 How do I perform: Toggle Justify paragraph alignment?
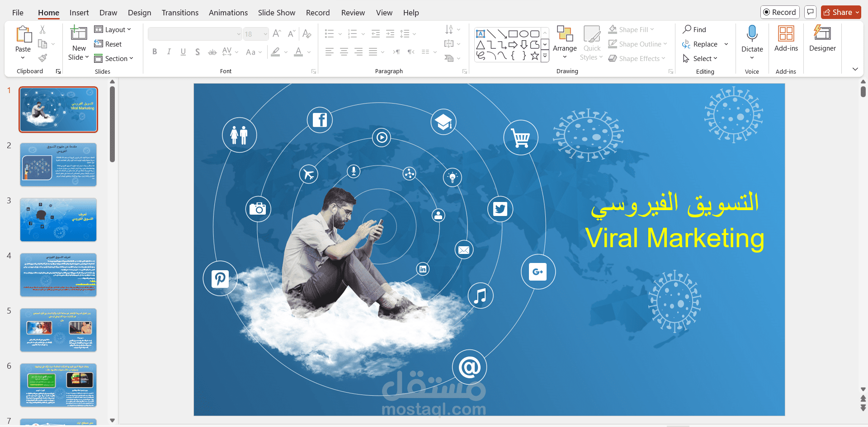373,52
